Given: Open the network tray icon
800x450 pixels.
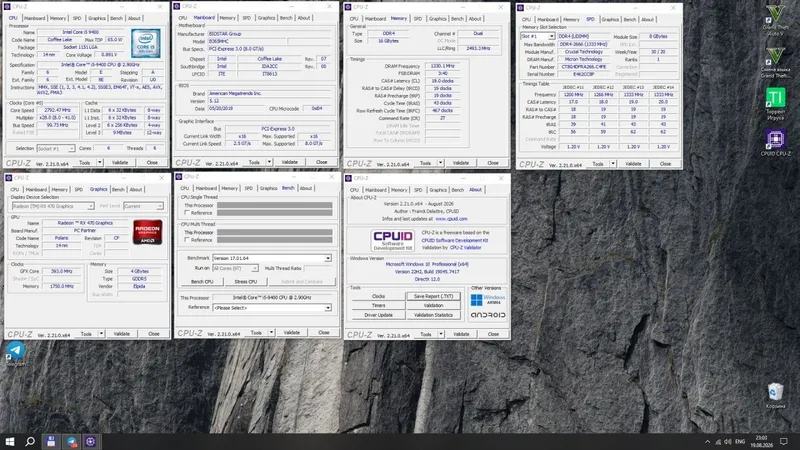Looking at the screenshot, I should [718, 442].
